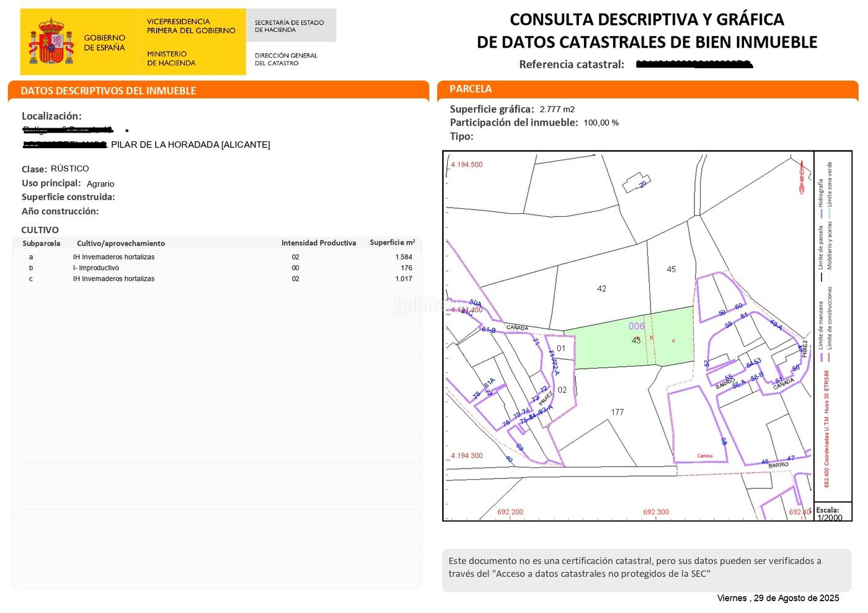Select the DATOS DESCRIPTIVOS DEL INMUEBLE header
The image size is (868, 613).
(x=108, y=90)
